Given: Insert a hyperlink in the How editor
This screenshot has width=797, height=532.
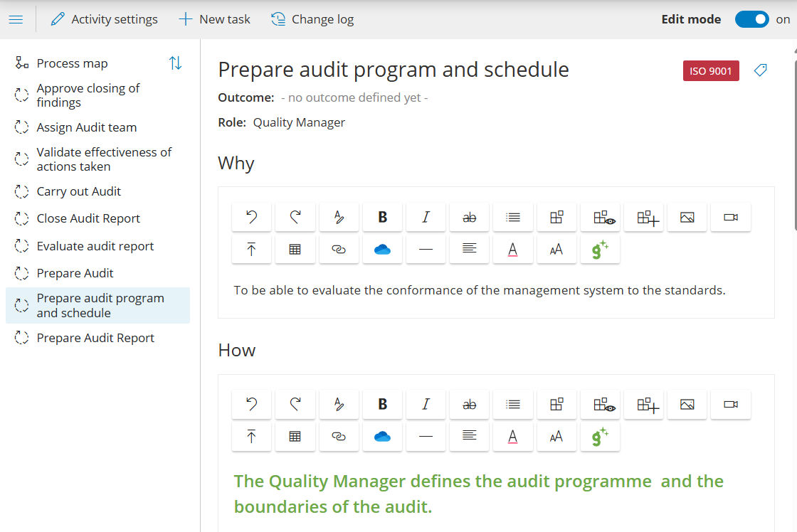Looking at the screenshot, I should pos(339,437).
